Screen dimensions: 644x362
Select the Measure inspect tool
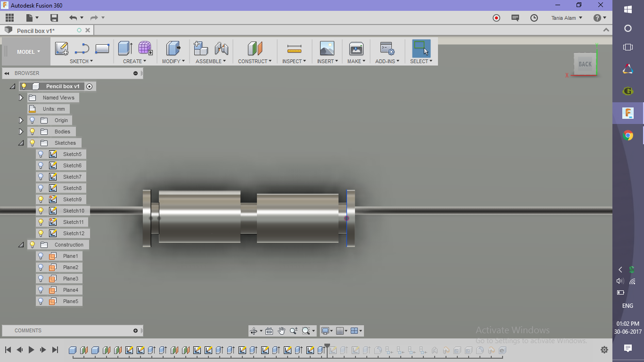[294, 49]
